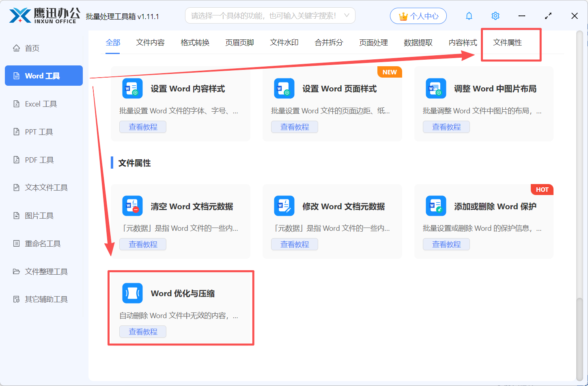The width and height of the screenshot is (588, 386).
Task: Switch to the 格式转换 tab
Action: tap(195, 43)
